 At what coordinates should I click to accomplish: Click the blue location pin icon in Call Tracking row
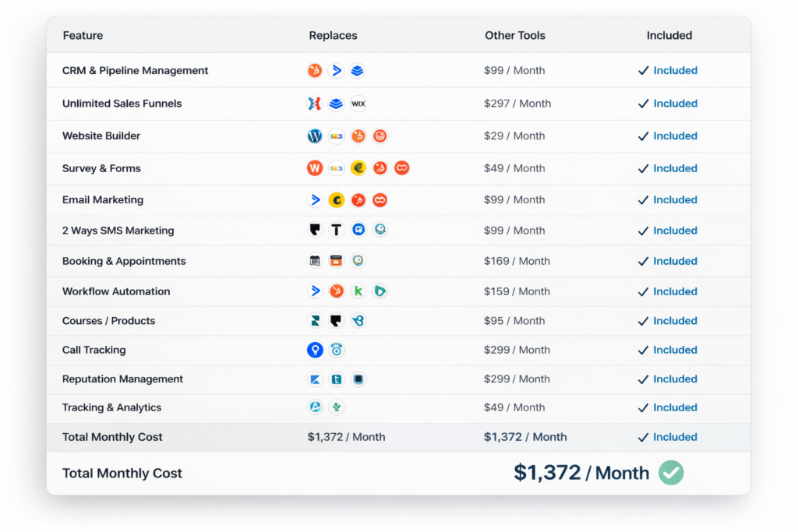pos(315,350)
